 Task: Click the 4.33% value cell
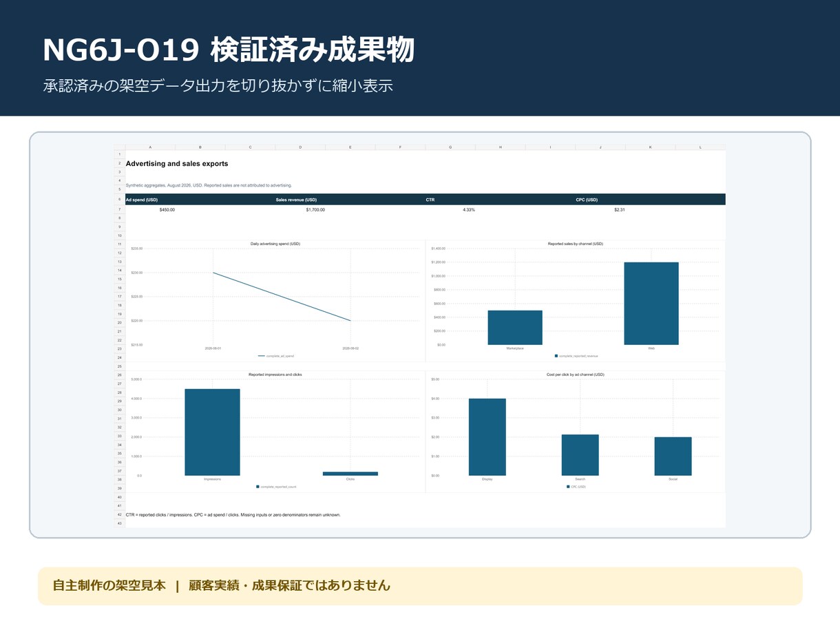pyautogui.click(x=469, y=209)
